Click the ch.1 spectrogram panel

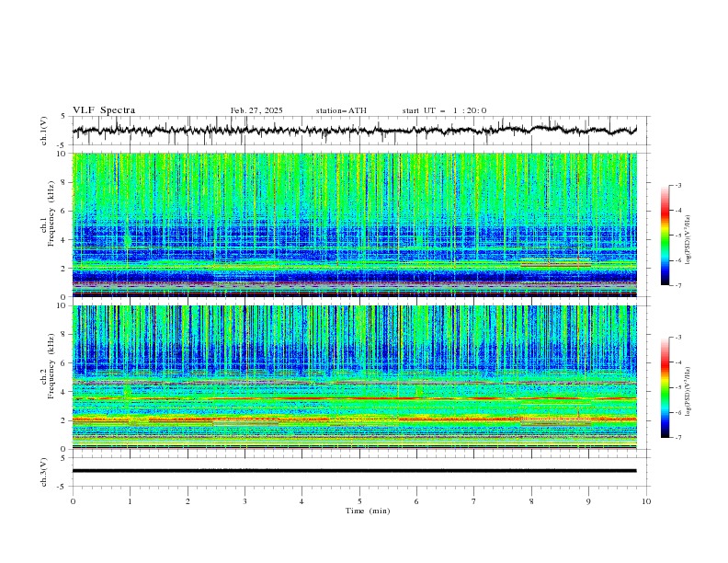click(354, 224)
